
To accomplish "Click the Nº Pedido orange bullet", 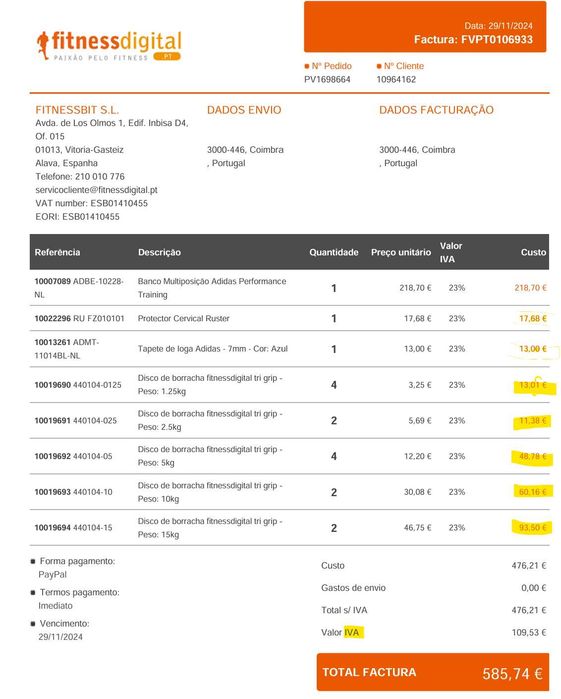I will pyautogui.click(x=307, y=66).
